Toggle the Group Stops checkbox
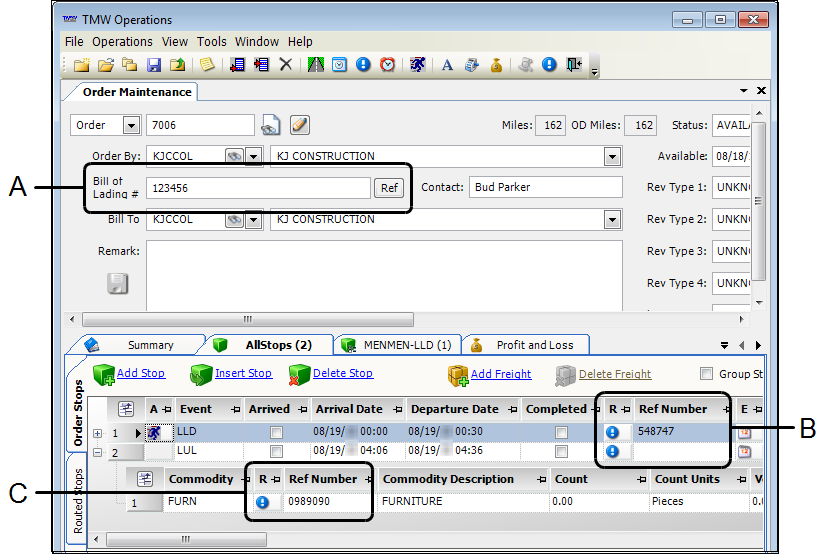 [x=706, y=373]
